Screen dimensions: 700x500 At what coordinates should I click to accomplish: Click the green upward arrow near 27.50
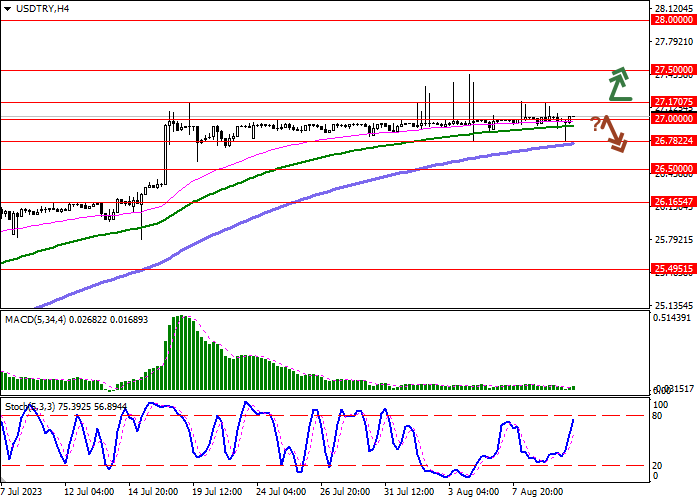[x=620, y=84]
